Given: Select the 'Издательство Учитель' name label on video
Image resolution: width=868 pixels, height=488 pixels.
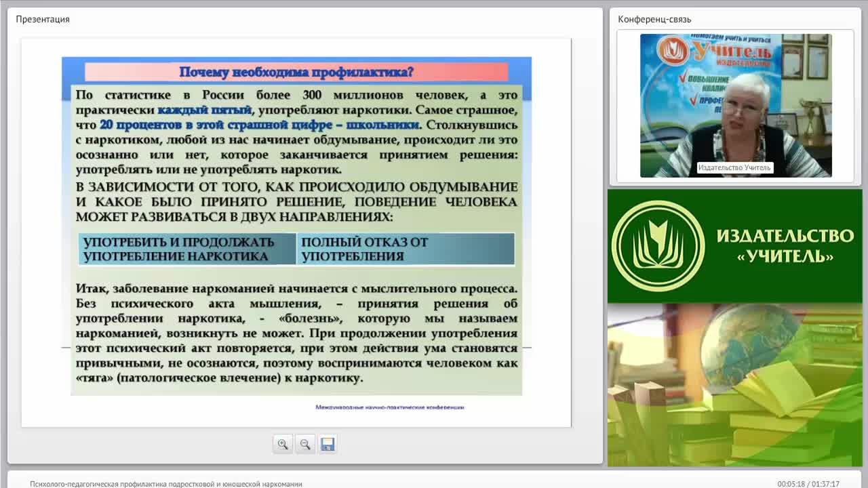Looking at the screenshot, I should (x=734, y=167).
